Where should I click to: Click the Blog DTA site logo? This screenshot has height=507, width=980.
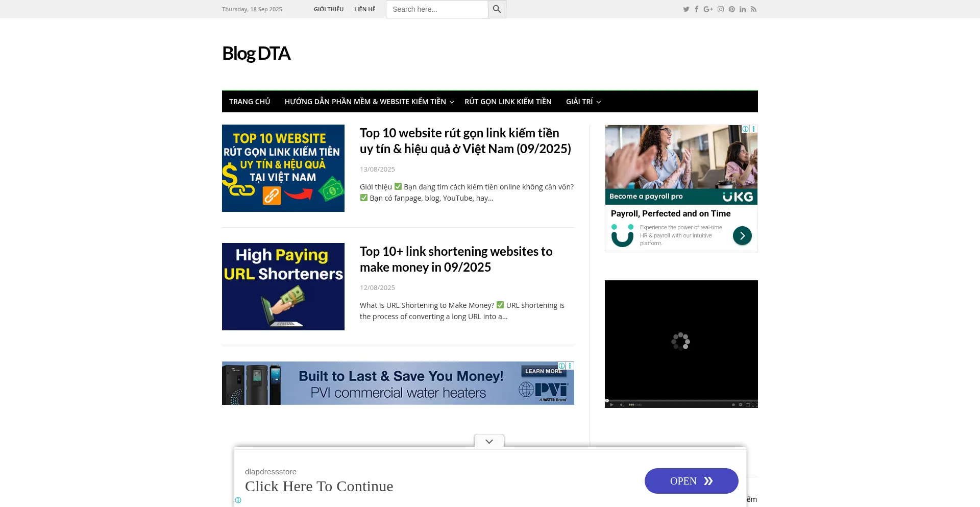pyautogui.click(x=256, y=53)
